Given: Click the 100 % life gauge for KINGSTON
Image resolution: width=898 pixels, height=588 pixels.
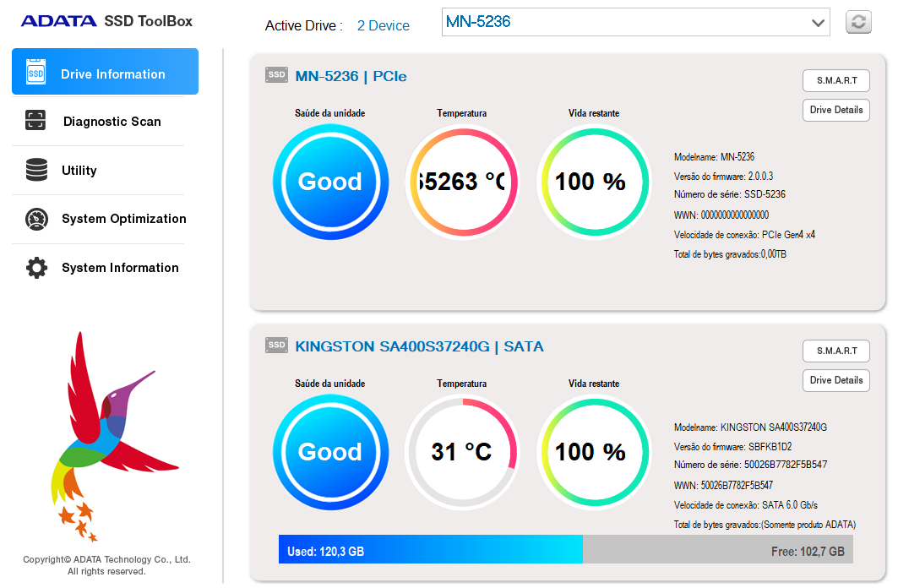Looking at the screenshot, I should (x=594, y=452).
